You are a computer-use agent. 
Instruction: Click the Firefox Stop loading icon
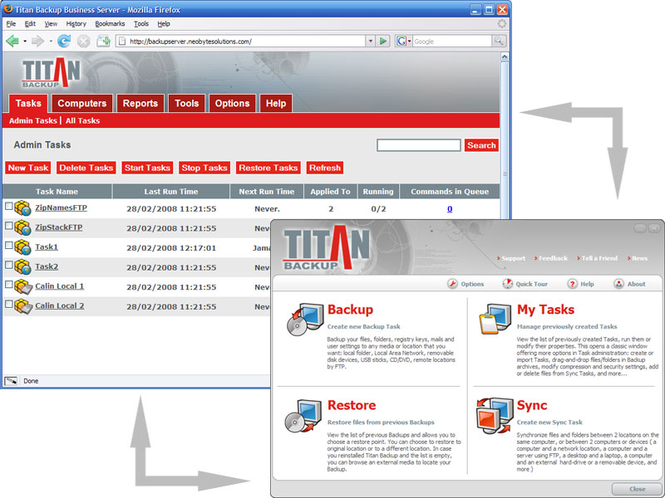pyautogui.click(x=84, y=41)
